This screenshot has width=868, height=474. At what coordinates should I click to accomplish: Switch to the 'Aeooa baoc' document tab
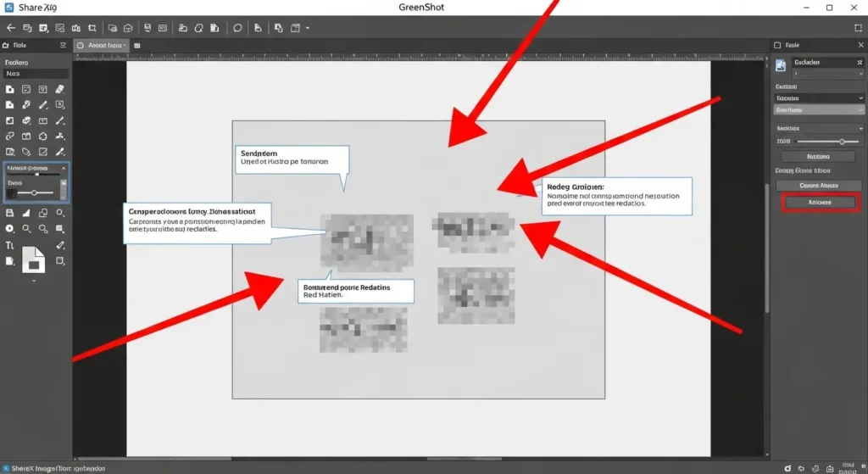pyautogui.click(x=102, y=46)
